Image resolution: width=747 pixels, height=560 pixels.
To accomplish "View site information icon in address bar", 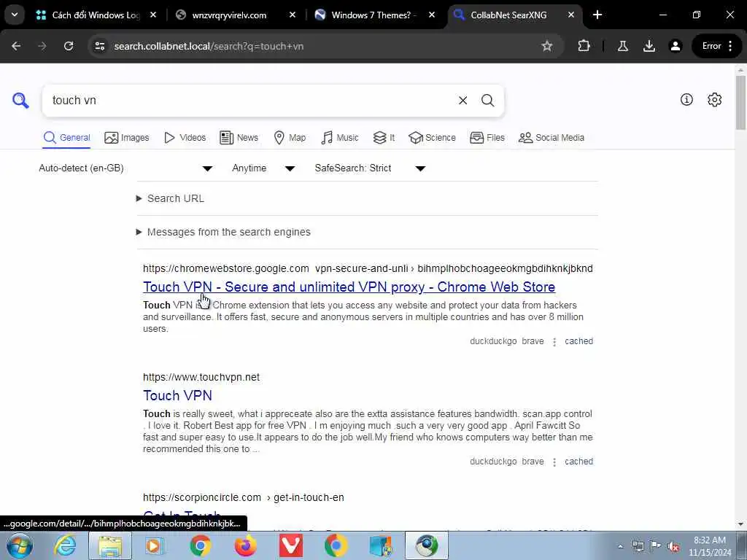I will coord(99,46).
